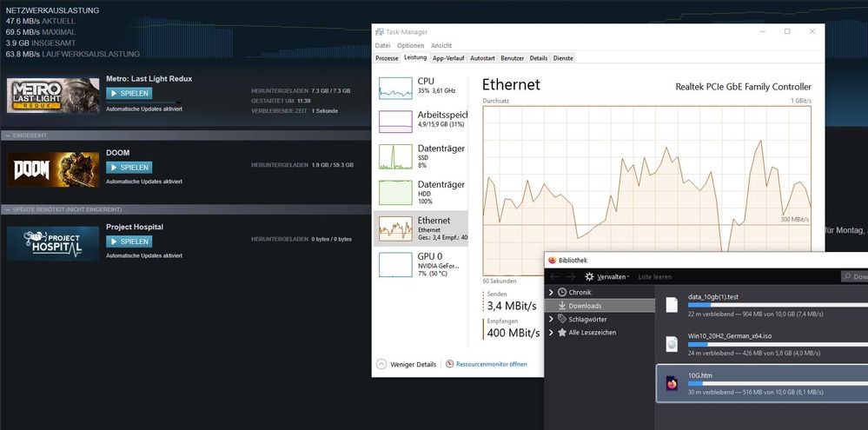Select the Leistung tab
Viewport: 868px width, 430px height.
(415, 57)
